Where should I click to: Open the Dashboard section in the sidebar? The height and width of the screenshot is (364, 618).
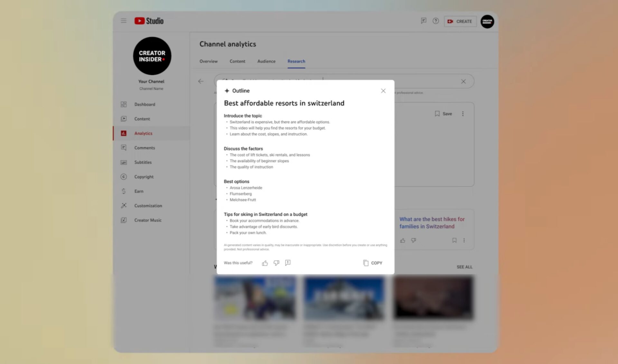click(x=145, y=104)
